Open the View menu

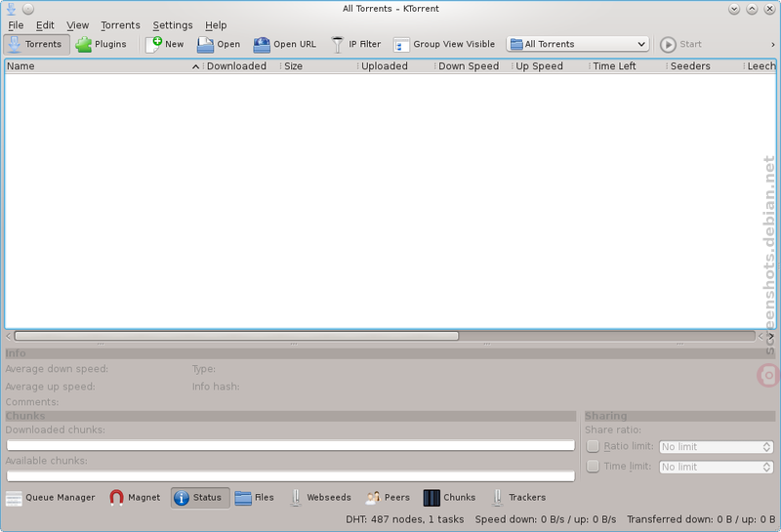point(78,25)
